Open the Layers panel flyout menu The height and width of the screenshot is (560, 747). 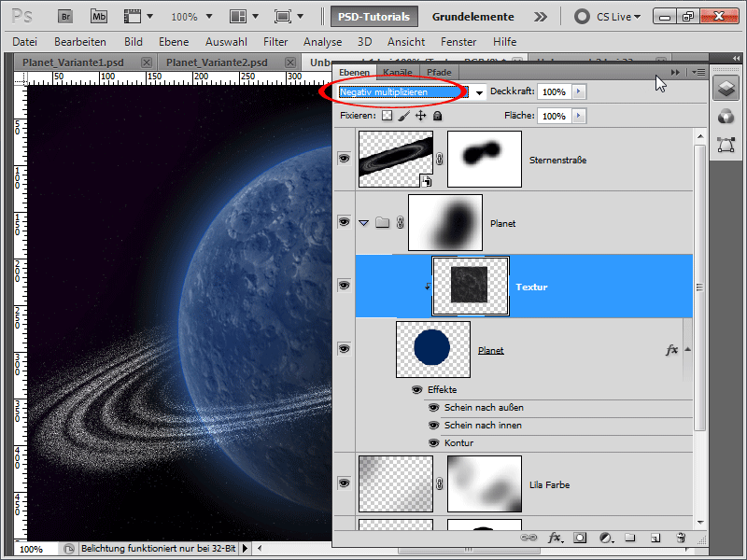pos(698,73)
